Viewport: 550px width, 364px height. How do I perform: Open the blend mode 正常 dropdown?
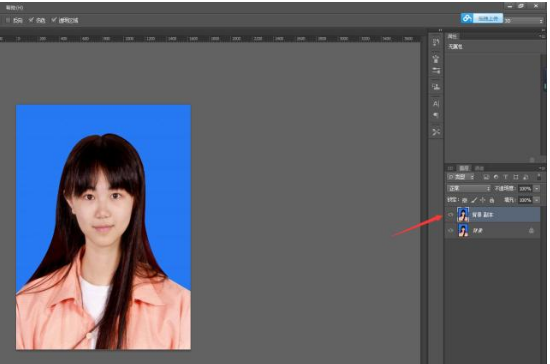point(469,189)
